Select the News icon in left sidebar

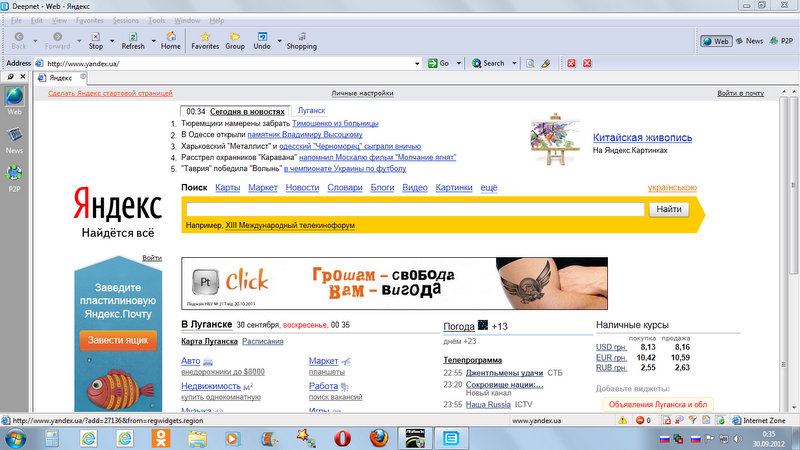[14, 140]
